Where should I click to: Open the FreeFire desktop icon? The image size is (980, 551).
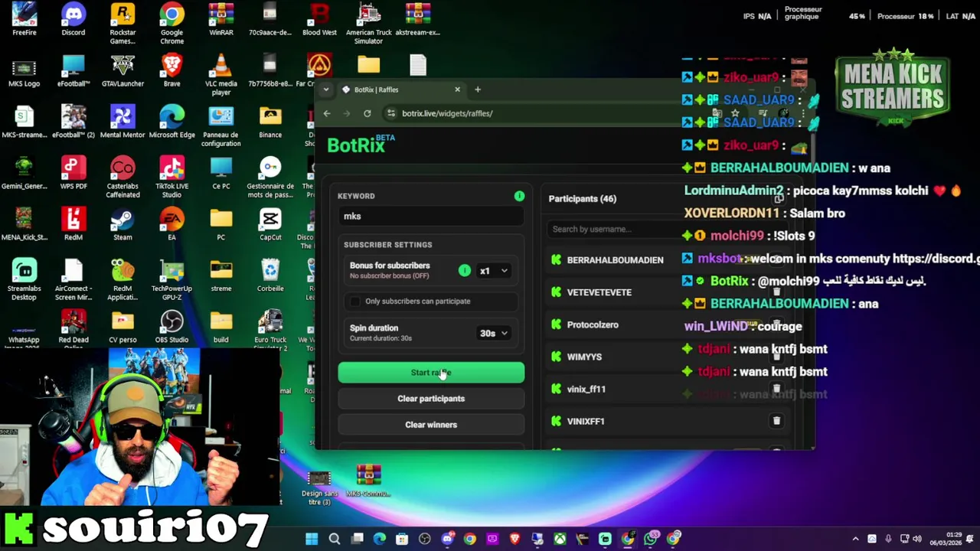(24, 19)
